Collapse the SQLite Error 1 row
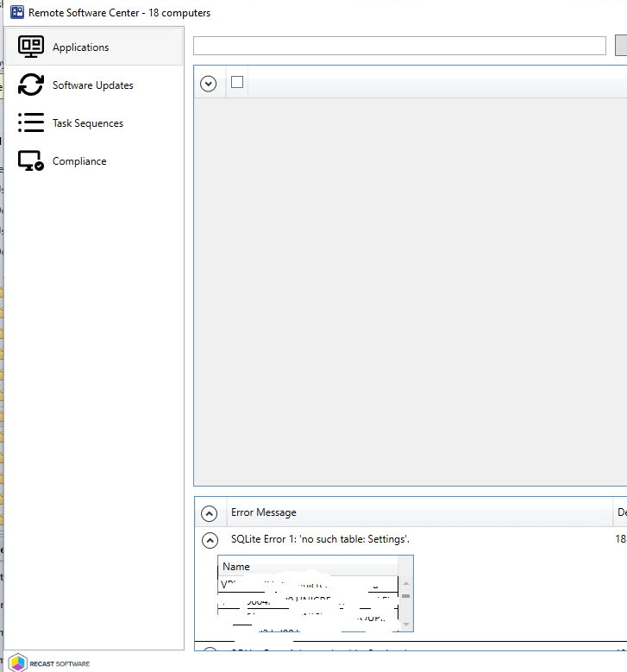The image size is (627, 672). pyautogui.click(x=210, y=540)
